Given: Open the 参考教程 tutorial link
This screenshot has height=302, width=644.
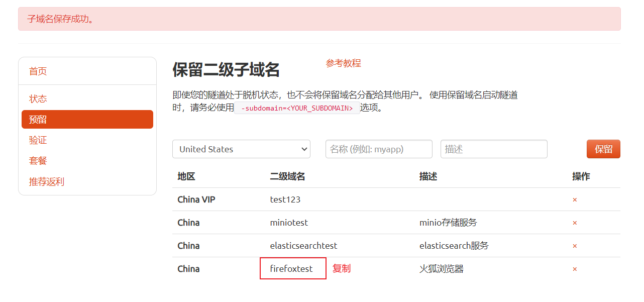Looking at the screenshot, I should pyautogui.click(x=344, y=63).
